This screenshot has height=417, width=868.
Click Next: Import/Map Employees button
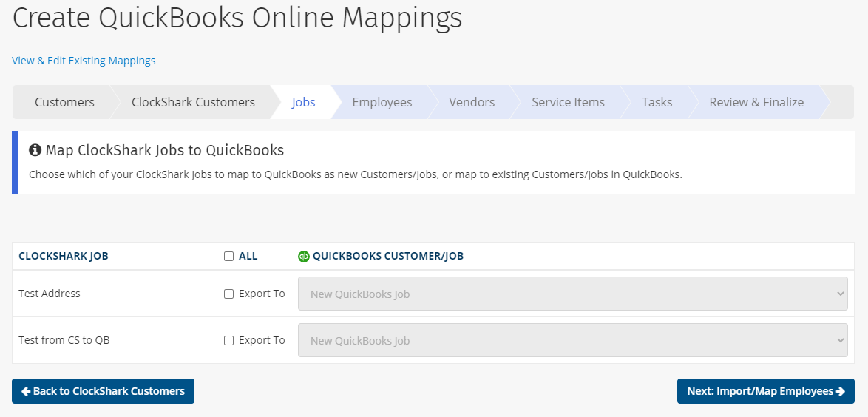[x=765, y=391]
